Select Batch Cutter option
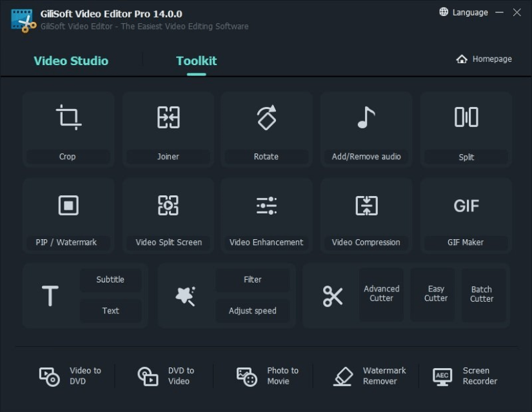The width and height of the screenshot is (532, 412). click(482, 294)
